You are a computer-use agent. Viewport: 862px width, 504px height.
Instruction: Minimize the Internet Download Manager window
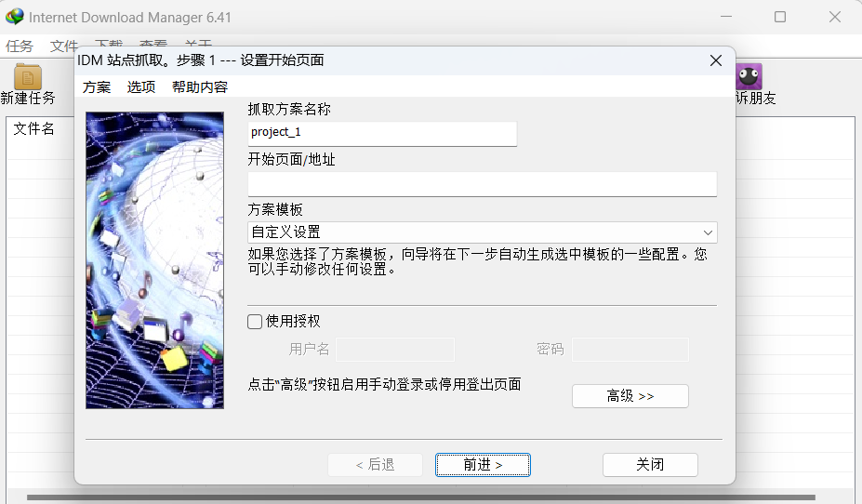tap(726, 17)
